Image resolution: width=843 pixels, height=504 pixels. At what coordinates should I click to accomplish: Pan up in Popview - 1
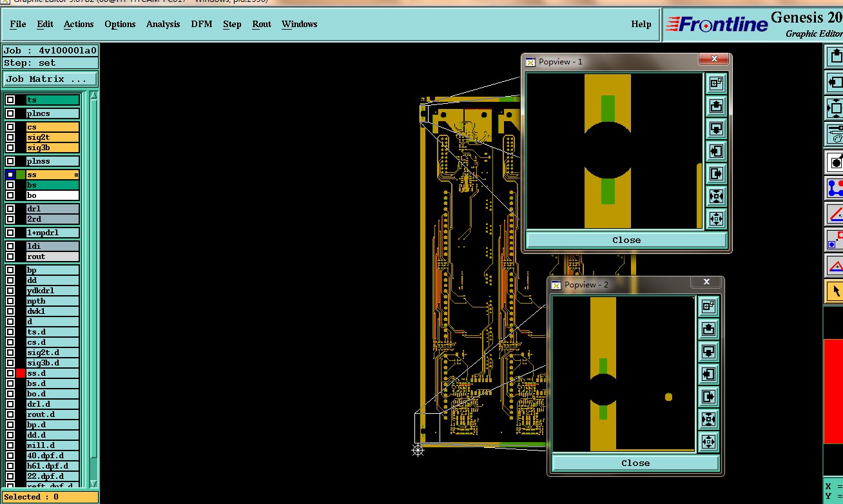click(x=716, y=106)
